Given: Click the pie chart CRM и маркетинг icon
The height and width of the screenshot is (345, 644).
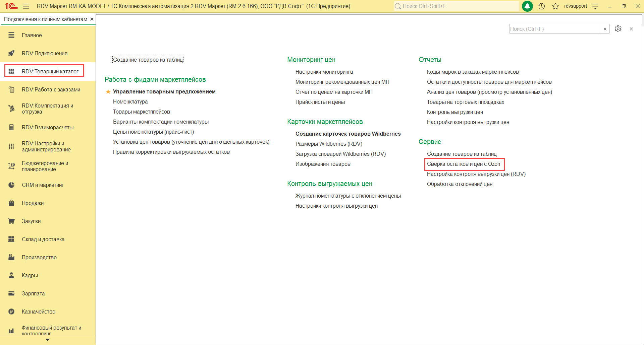Looking at the screenshot, I should (x=11, y=185).
